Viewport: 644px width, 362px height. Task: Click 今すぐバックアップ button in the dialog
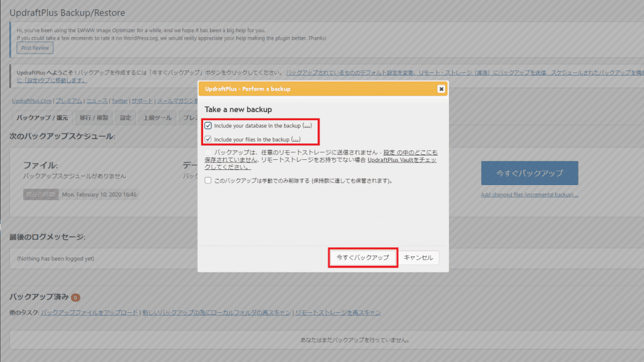[x=363, y=257]
